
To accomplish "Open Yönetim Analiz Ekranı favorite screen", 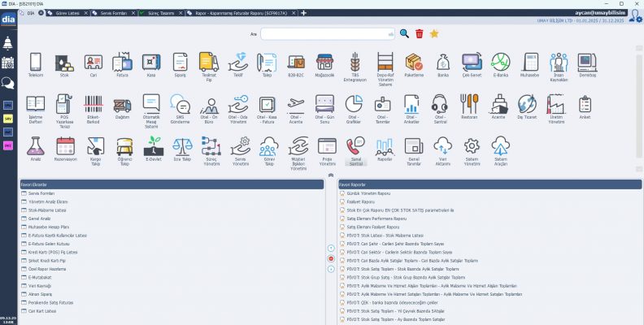I will (48, 201).
